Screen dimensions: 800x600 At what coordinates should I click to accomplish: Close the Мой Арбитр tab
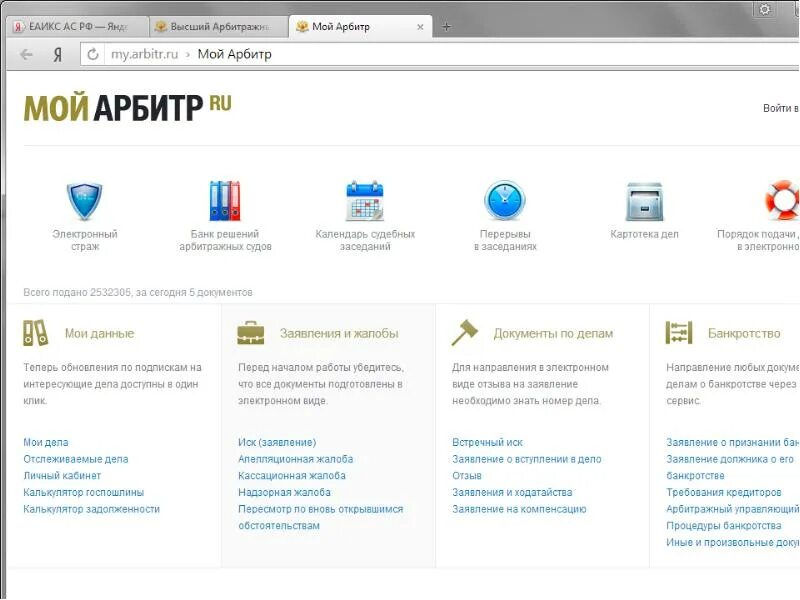click(x=420, y=27)
